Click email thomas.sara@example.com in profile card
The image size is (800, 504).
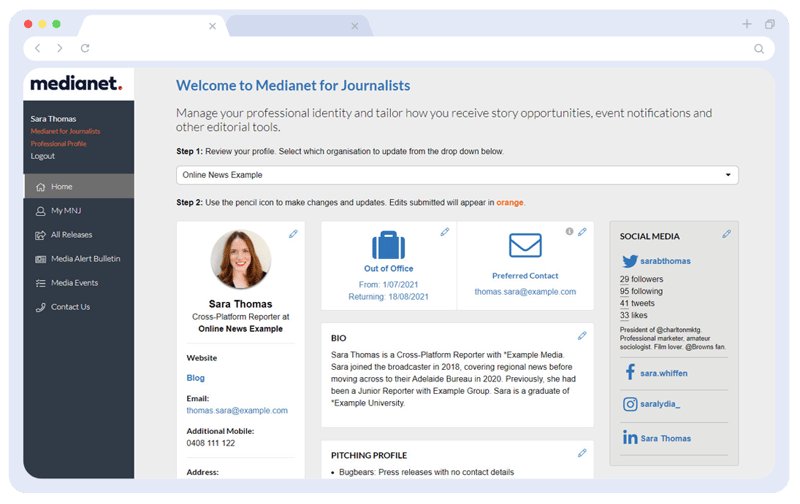coord(237,410)
